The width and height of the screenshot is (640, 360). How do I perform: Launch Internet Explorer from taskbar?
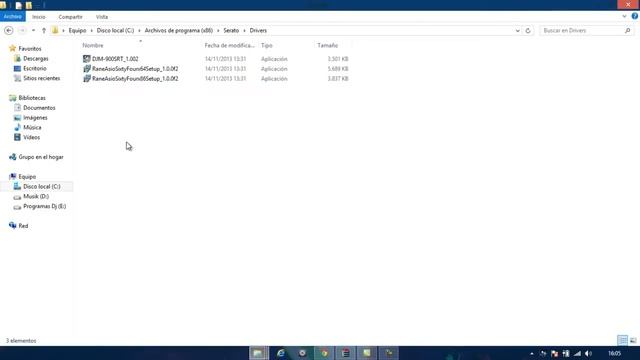(281, 353)
